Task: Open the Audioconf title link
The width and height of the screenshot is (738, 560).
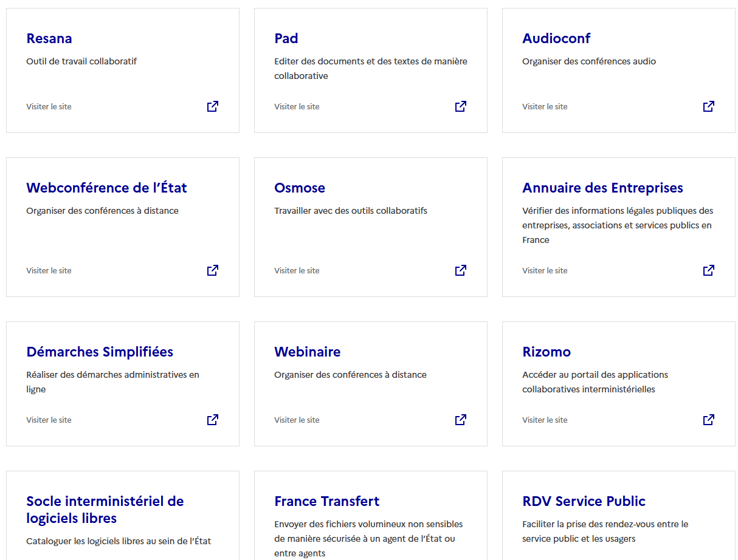Action: (556, 38)
